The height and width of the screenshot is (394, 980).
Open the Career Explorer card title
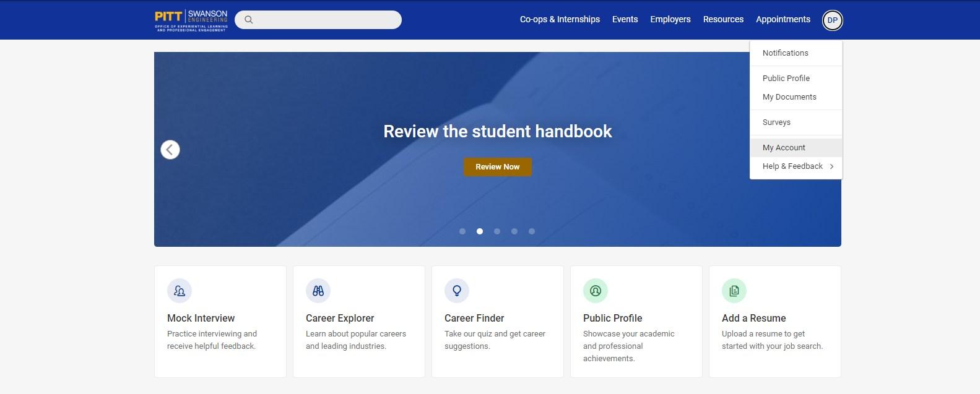pos(340,318)
